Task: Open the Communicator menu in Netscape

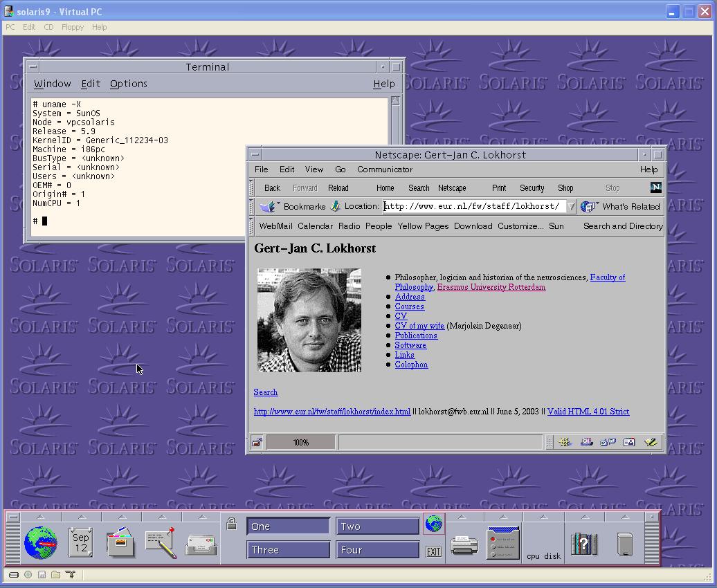Action: (385, 169)
